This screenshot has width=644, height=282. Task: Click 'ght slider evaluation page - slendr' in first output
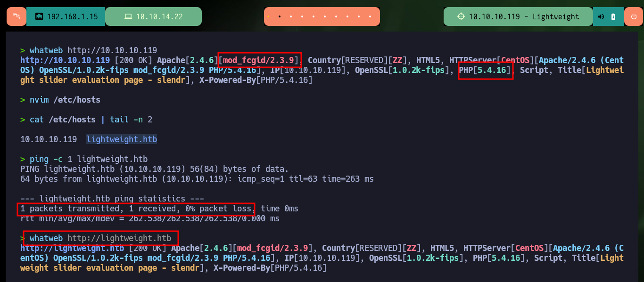tap(103, 80)
